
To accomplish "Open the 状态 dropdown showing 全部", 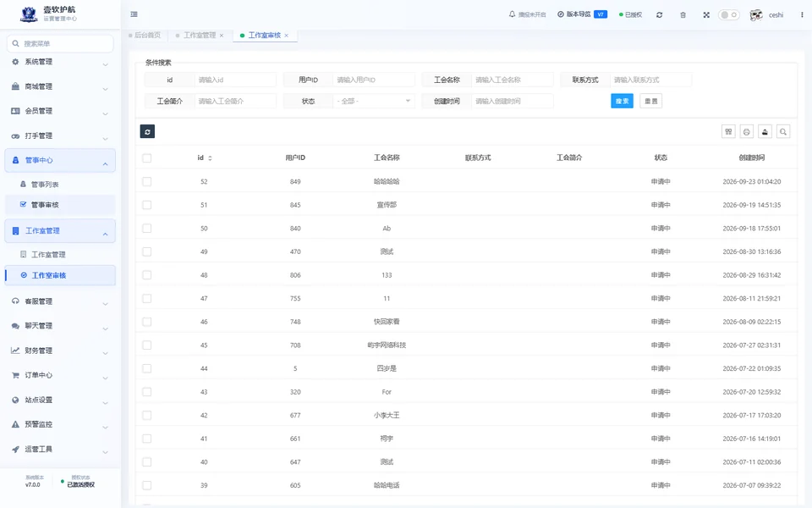I will [373, 101].
